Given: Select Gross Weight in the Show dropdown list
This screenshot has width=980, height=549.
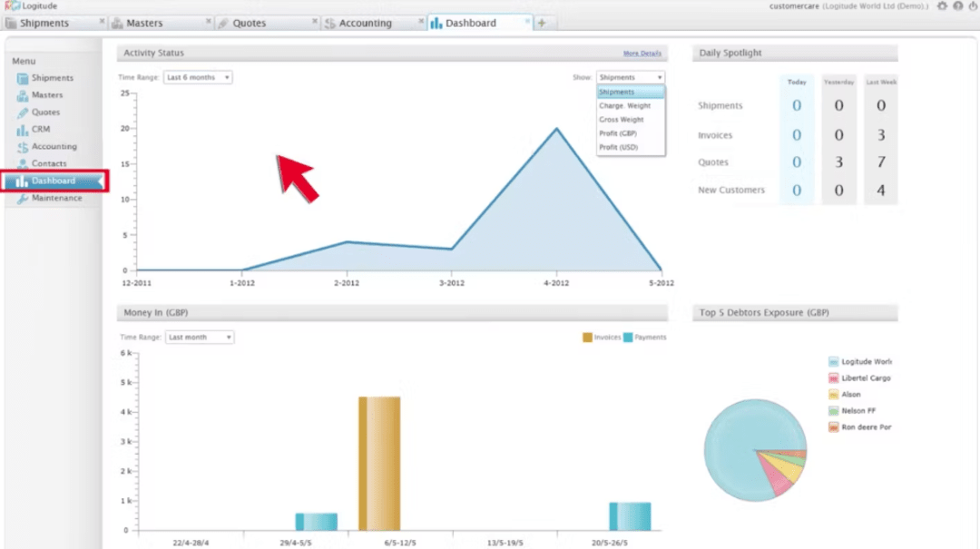Looking at the screenshot, I should pos(621,119).
